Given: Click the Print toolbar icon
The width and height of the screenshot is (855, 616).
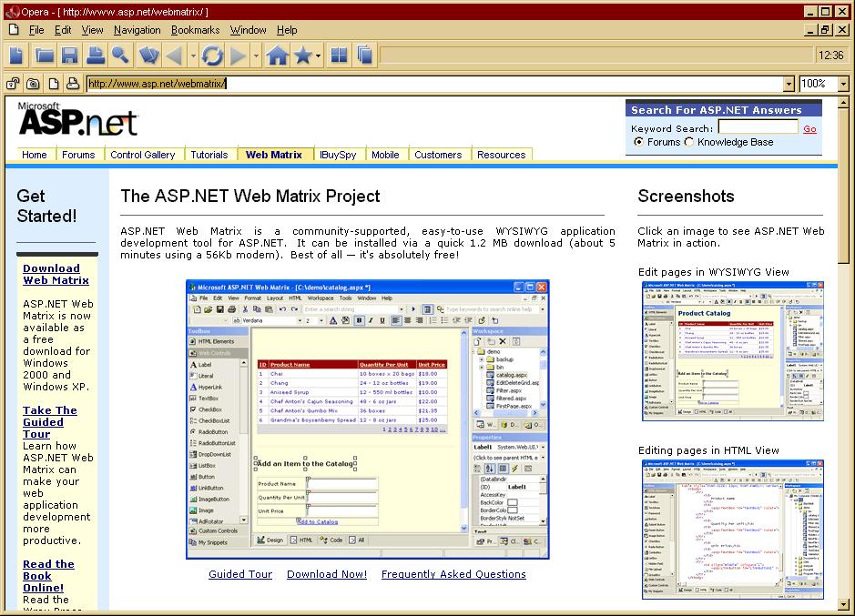Looking at the screenshot, I should coord(96,56).
